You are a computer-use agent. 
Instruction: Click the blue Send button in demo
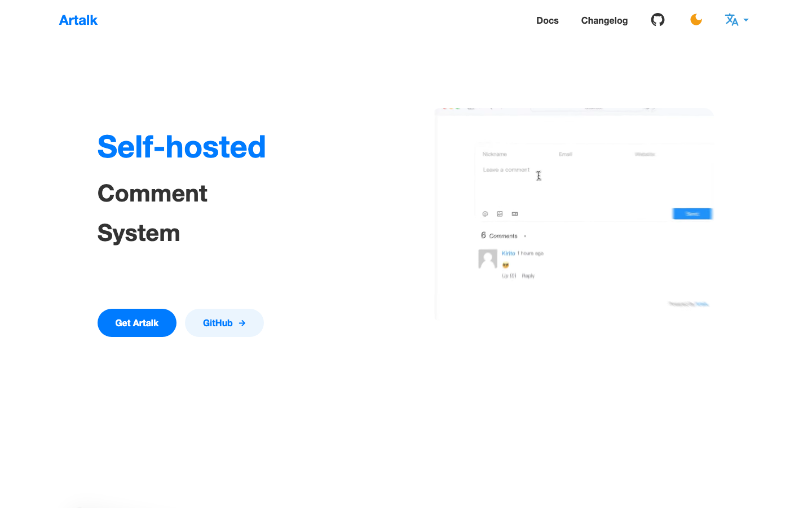coord(692,213)
